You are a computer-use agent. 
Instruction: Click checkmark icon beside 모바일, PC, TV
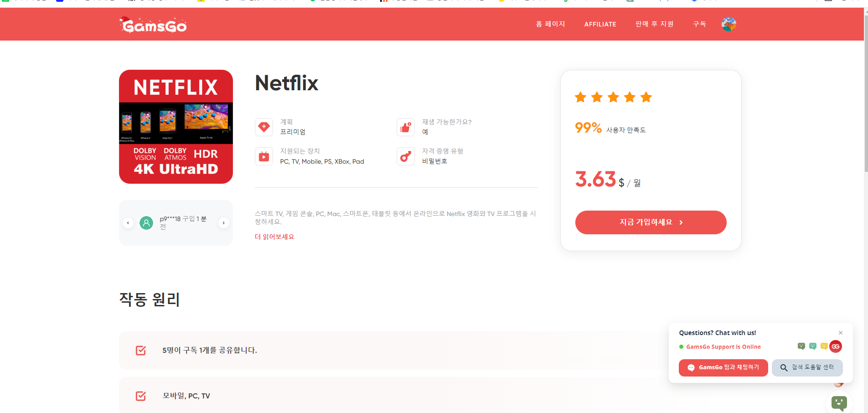pos(141,396)
